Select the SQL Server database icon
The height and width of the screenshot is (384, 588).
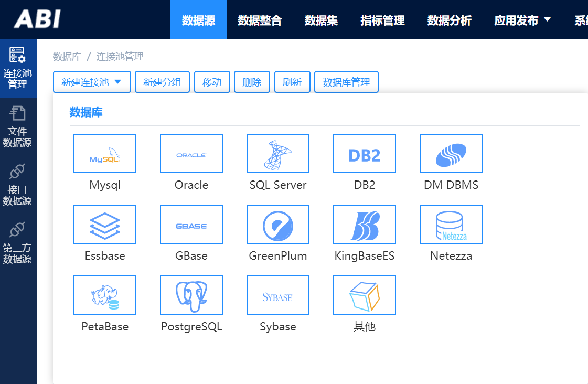coord(278,153)
